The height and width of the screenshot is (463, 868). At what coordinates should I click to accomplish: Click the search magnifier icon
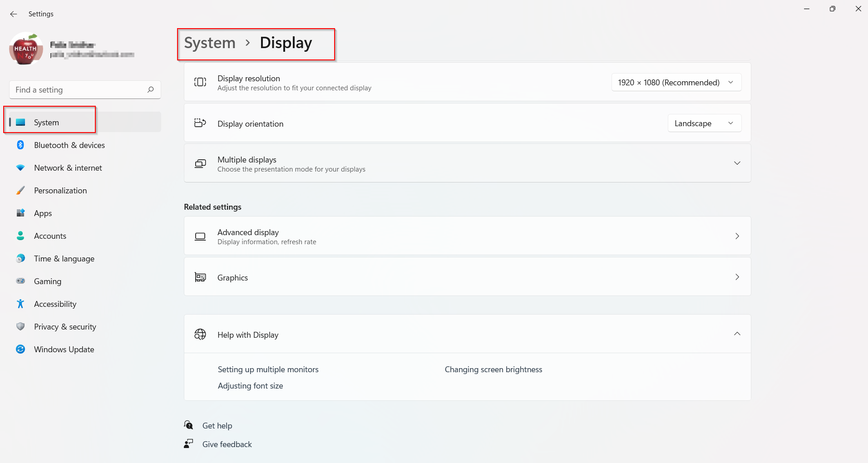(x=151, y=89)
